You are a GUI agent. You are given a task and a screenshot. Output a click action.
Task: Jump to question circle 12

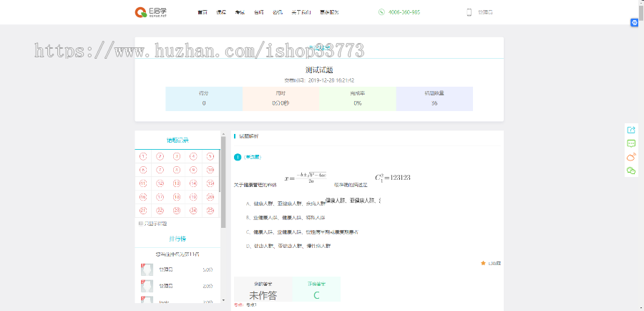pos(160,183)
